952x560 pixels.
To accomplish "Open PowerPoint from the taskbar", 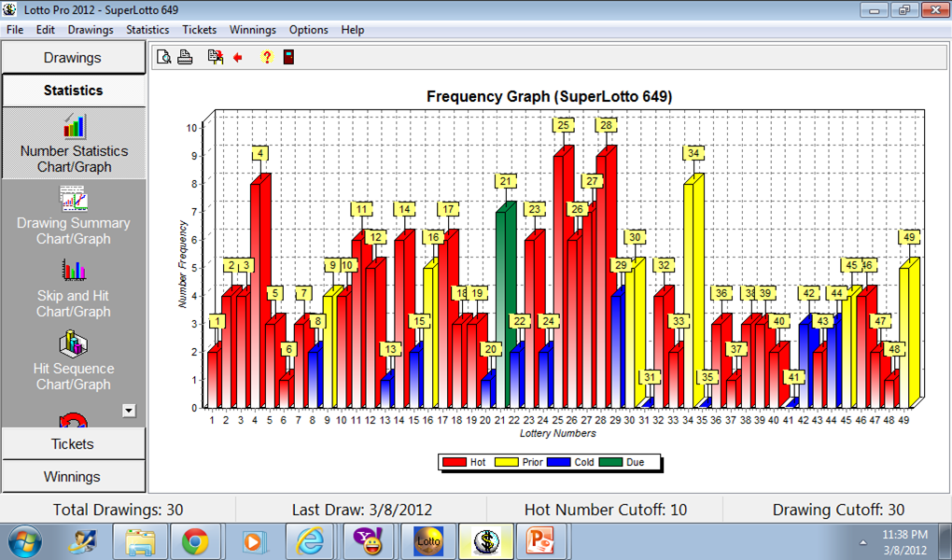I will click(539, 541).
